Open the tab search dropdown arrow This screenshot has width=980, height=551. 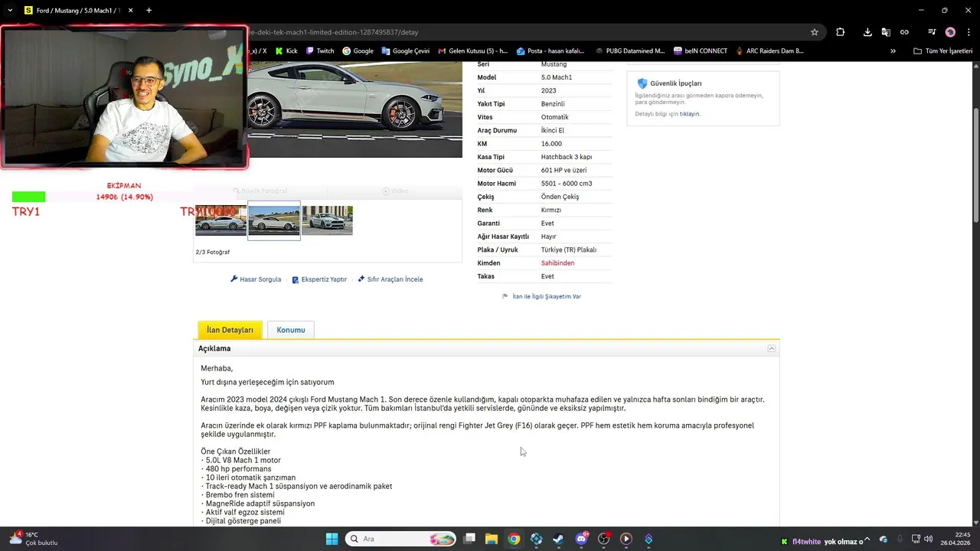[x=9, y=11]
